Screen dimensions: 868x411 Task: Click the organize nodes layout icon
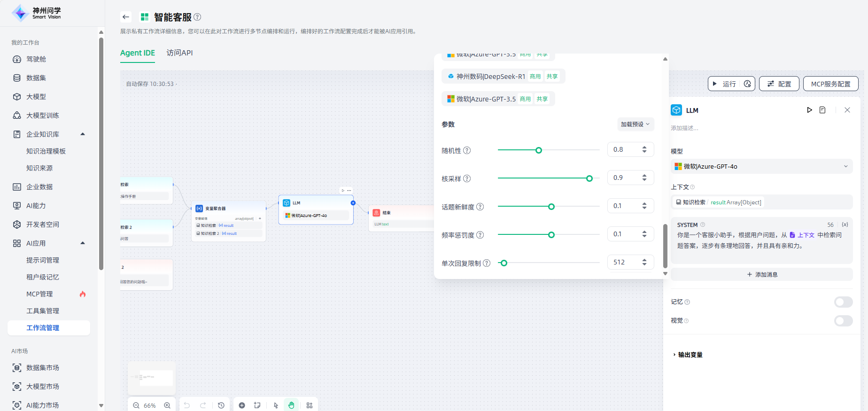point(310,405)
